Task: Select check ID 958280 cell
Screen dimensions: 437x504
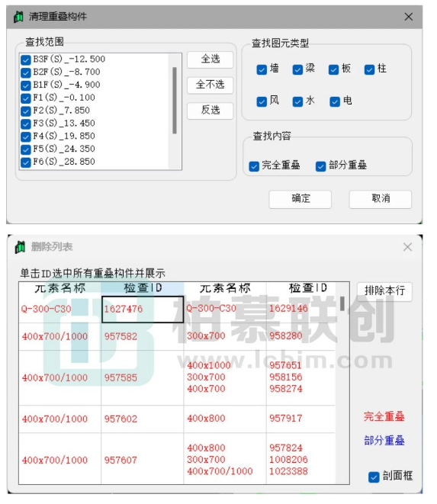Action: (300, 336)
